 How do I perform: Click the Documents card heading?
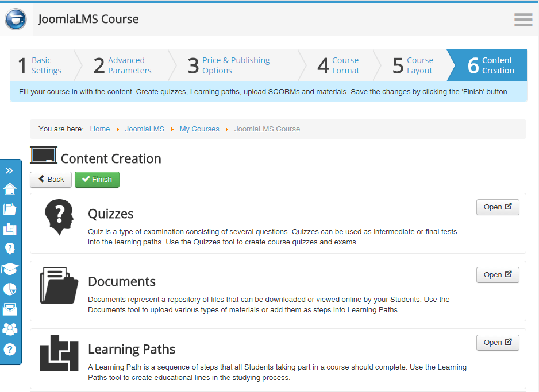click(x=122, y=281)
